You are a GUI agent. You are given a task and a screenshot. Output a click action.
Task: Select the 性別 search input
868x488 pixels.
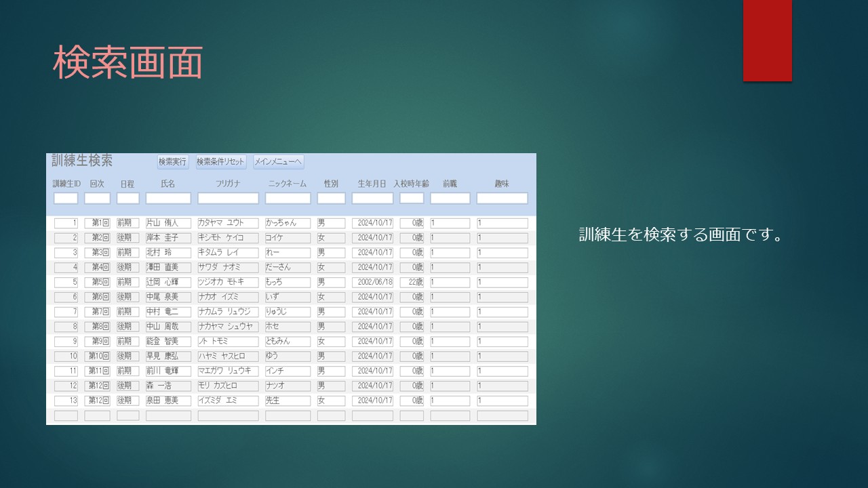pos(331,199)
